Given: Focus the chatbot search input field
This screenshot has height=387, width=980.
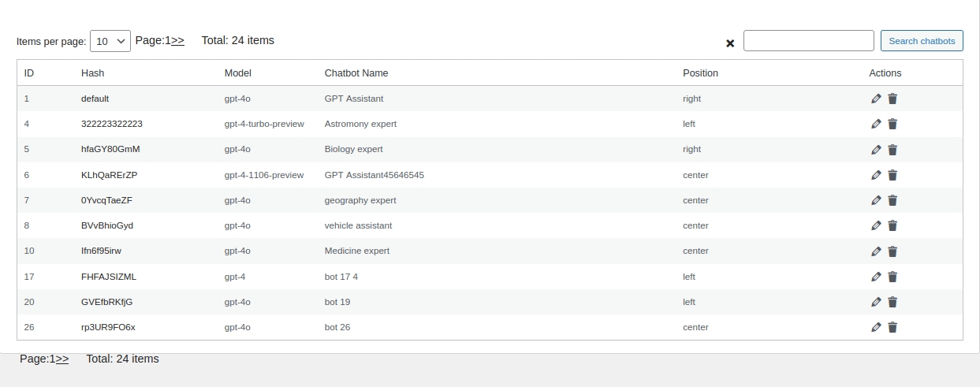Looking at the screenshot, I should pyautogui.click(x=809, y=41).
